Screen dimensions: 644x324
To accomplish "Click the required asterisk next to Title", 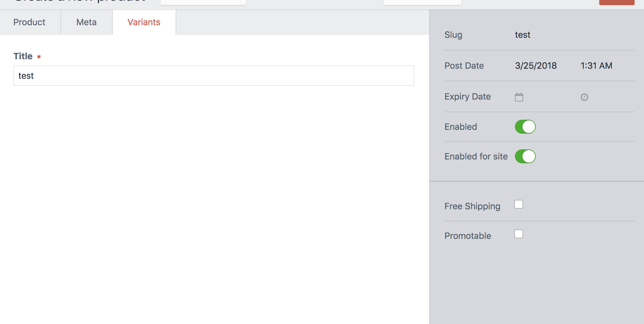I will [x=38, y=57].
